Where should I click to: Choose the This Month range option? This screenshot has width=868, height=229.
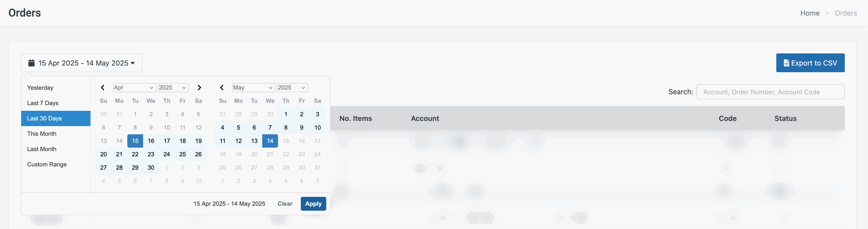(x=42, y=134)
